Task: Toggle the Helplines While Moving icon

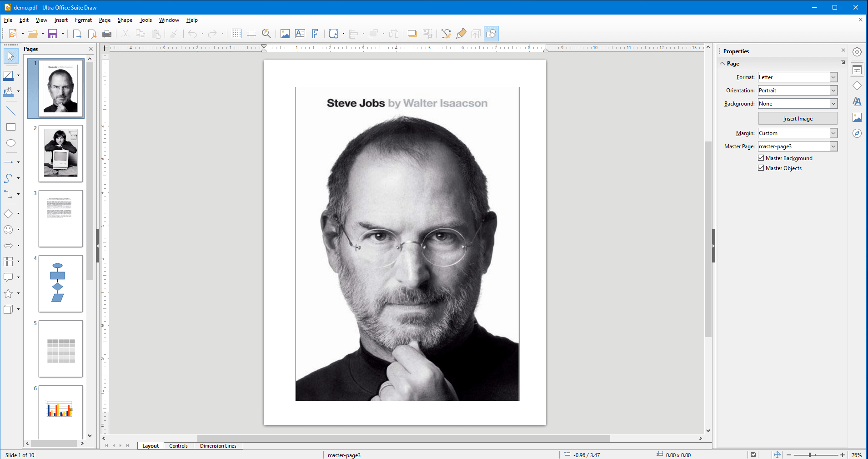Action: click(251, 34)
